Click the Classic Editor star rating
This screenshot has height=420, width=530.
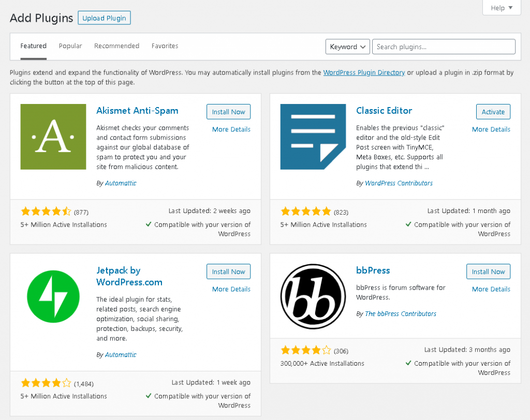tap(306, 212)
